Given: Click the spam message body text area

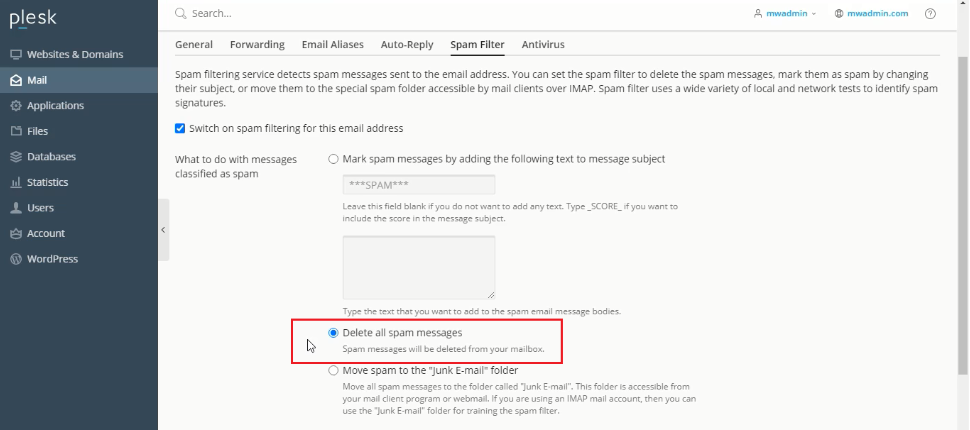Looking at the screenshot, I should 419,267.
